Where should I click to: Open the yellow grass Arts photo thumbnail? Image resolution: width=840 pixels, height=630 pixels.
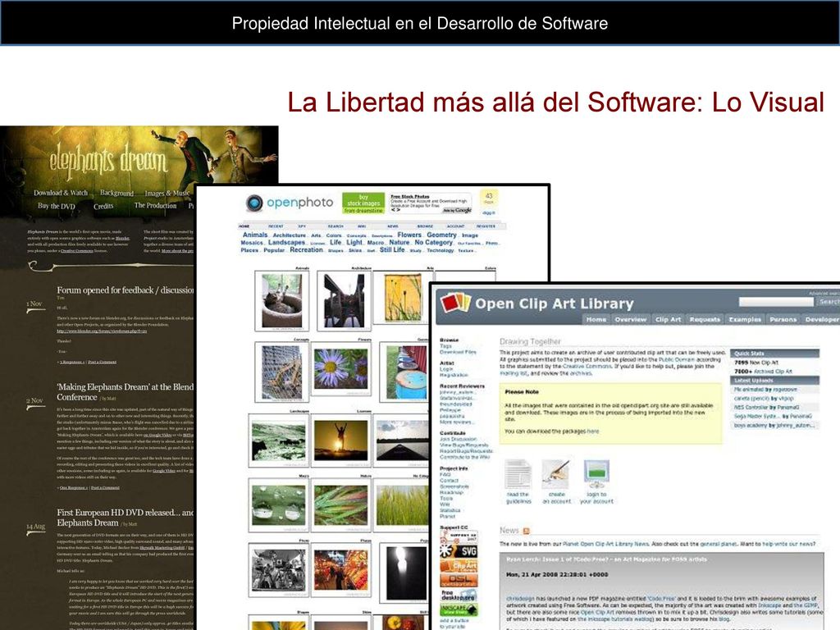403,298
